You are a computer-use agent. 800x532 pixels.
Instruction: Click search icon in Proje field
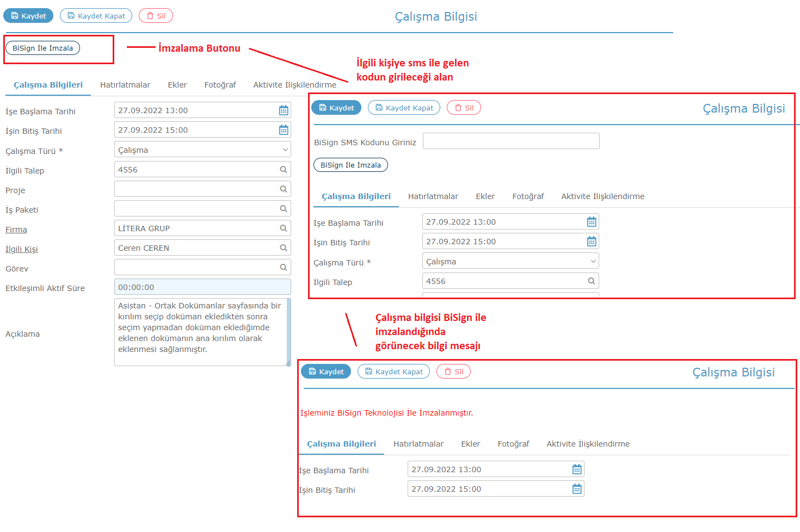pos(284,189)
